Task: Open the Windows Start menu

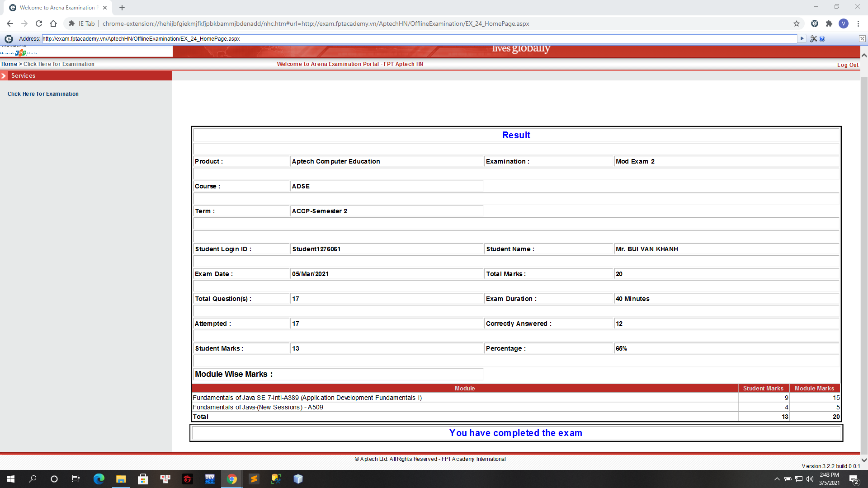Action: coord(11,479)
